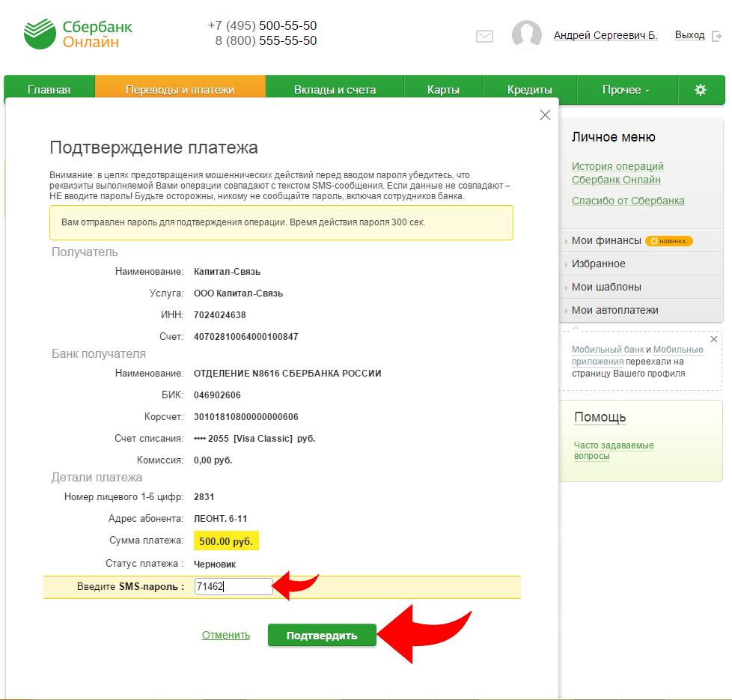Open 'Часто задаваемые вопросы' help link

coord(614,451)
